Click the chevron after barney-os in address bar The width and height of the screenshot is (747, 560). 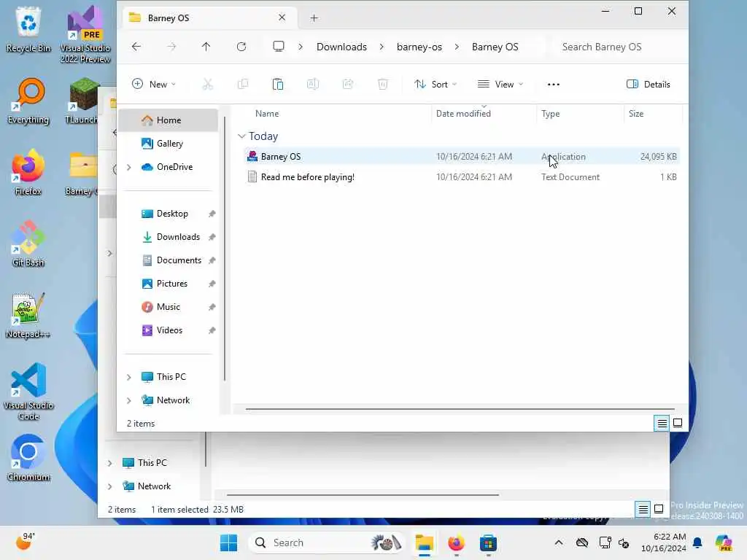pyautogui.click(x=457, y=47)
